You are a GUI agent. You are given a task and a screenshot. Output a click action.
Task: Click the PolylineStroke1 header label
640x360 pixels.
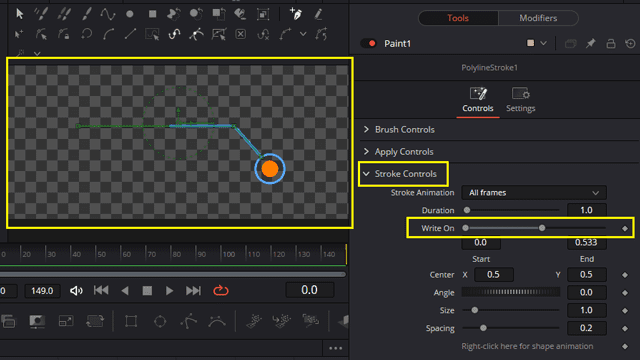tap(489, 68)
